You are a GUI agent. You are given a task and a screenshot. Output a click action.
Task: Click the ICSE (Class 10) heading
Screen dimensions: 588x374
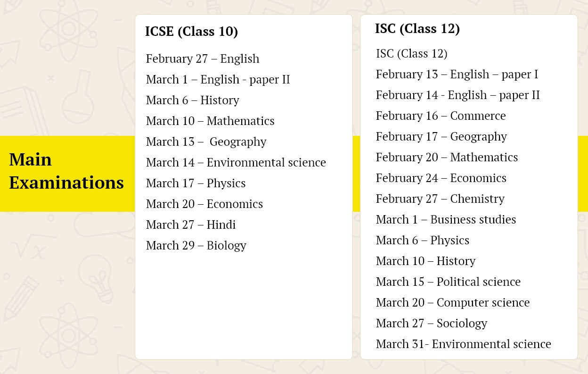click(191, 32)
